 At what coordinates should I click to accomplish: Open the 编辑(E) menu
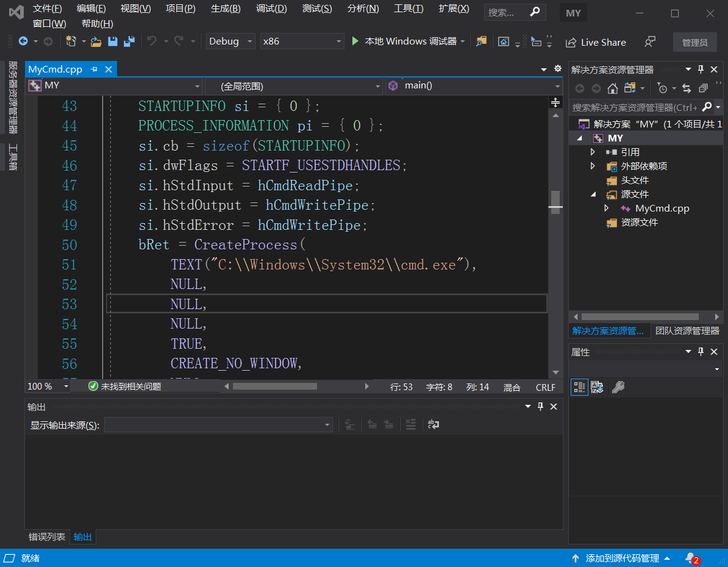(91, 9)
